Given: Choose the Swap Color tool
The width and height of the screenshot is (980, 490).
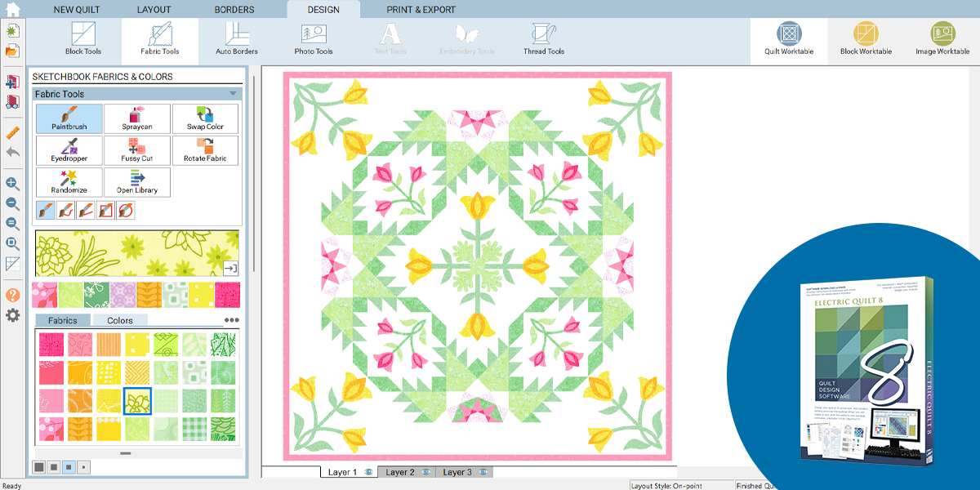Looking at the screenshot, I should click(x=205, y=118).
